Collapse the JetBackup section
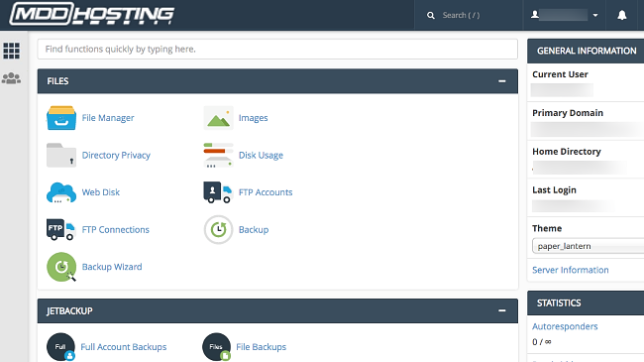Image resolution: width=644 pixels, height=362 pixels. (502, 310)
